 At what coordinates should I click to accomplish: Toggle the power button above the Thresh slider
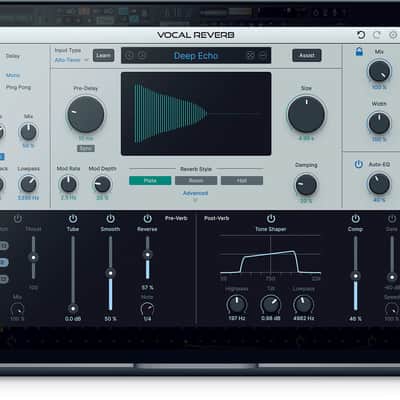[x=18, y=219]
